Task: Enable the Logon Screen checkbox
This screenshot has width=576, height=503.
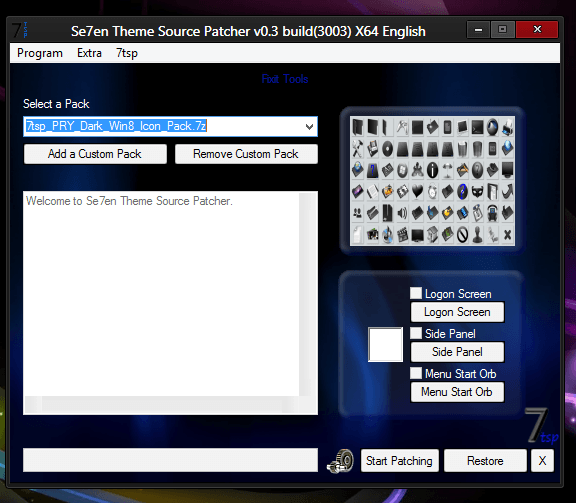Action: 416,293
